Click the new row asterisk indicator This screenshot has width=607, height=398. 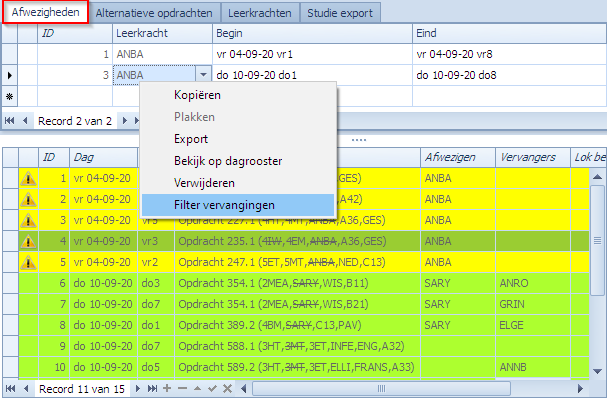coord(10,96)
